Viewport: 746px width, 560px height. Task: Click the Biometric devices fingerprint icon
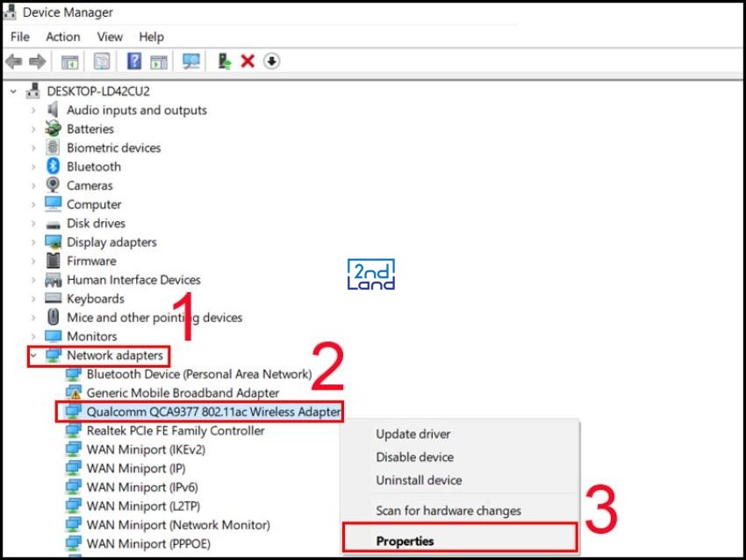tap(53, 147)
